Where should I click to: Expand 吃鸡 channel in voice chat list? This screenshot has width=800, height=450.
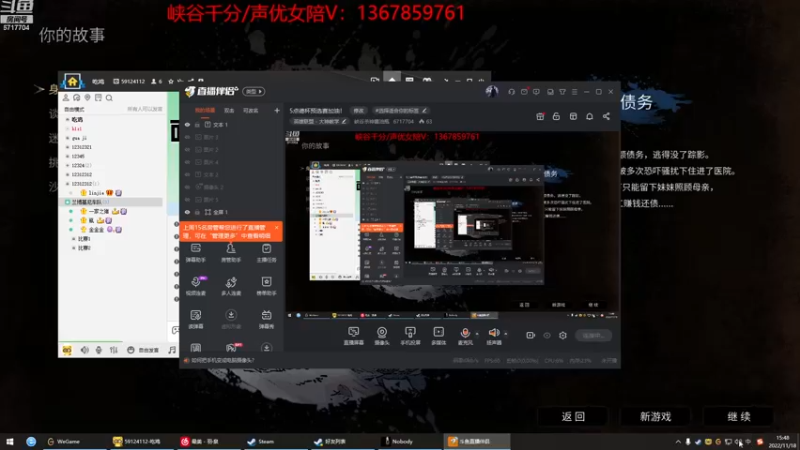point(67,119)
